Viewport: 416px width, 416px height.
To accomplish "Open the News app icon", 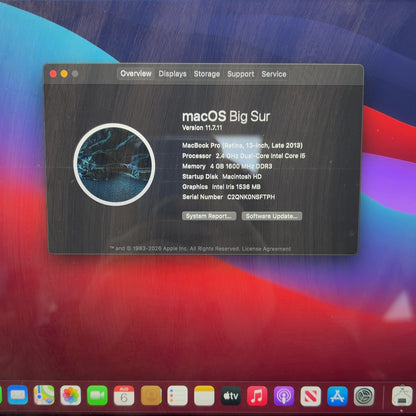I will tap(311, 395).
